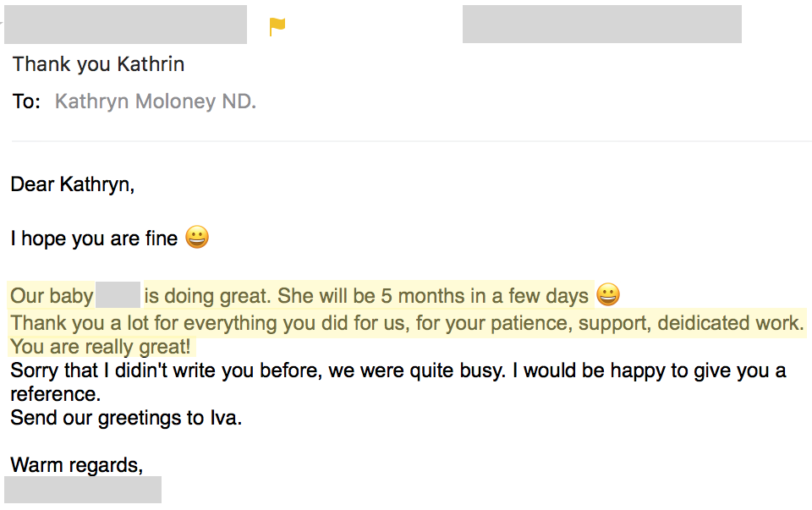Click "Send our greetings to Iva." line

(x=126, y=419)
